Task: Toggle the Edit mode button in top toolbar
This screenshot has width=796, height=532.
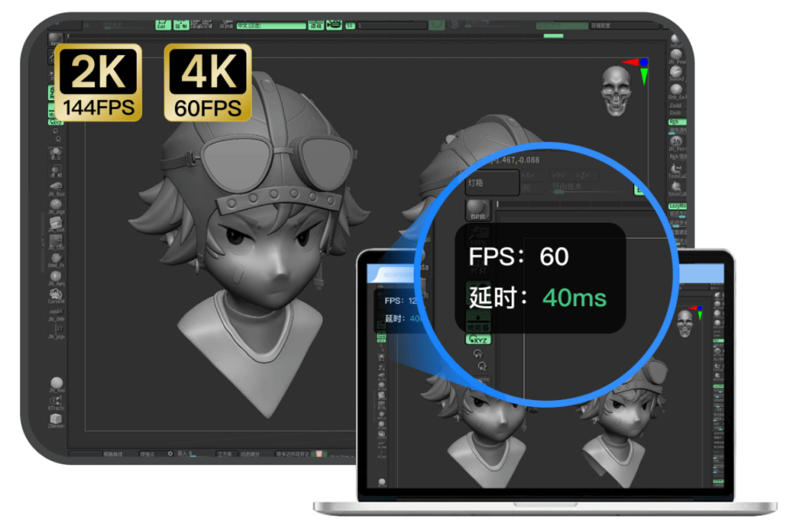Action: point(163,25)
